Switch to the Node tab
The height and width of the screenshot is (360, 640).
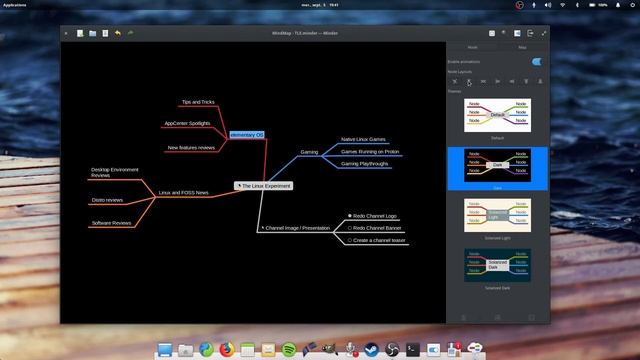coord(473,47)
